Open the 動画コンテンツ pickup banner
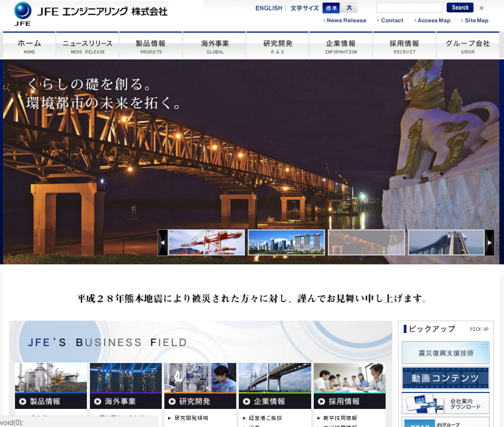 coord(446,378)
